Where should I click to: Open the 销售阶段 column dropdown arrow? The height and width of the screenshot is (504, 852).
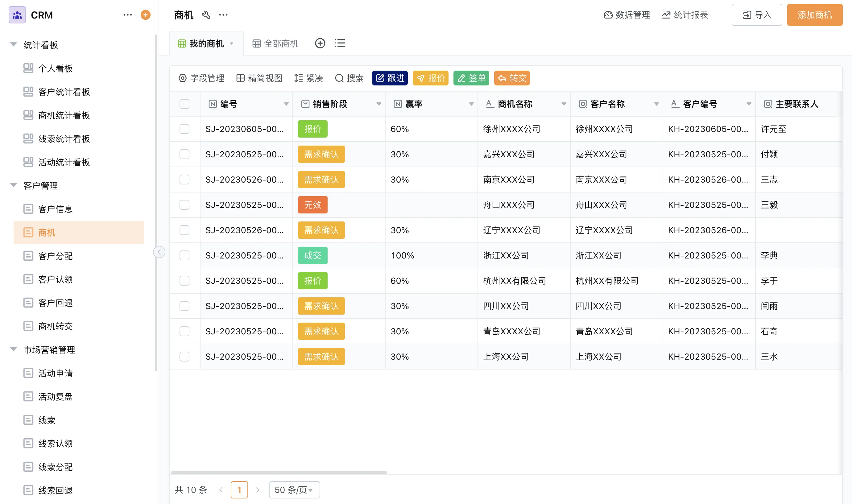coord(378,104)
